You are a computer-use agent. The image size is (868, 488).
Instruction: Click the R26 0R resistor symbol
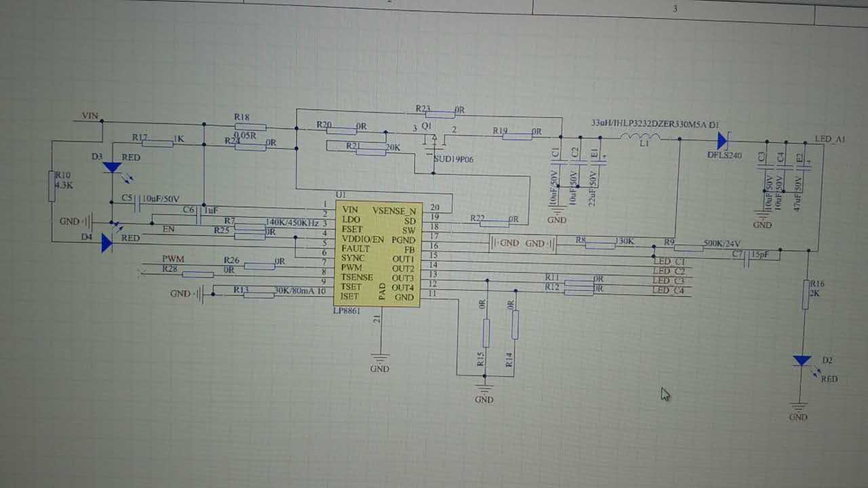[x=259, y=266]
